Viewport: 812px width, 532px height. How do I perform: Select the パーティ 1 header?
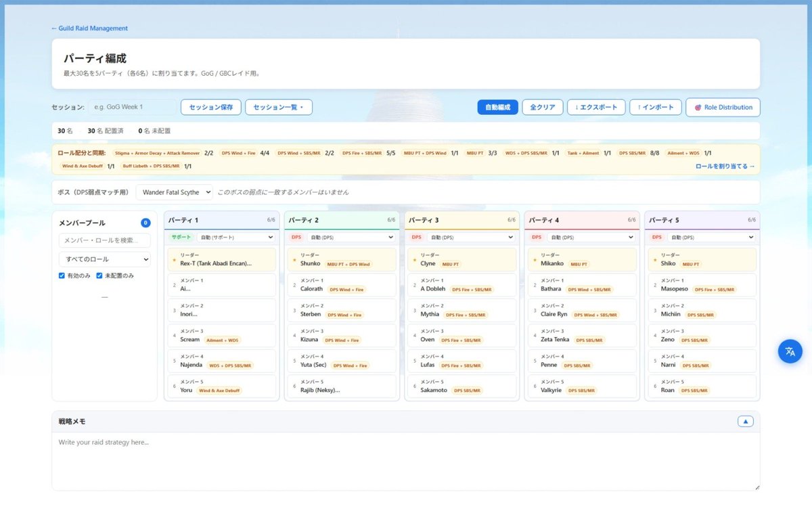222,220
